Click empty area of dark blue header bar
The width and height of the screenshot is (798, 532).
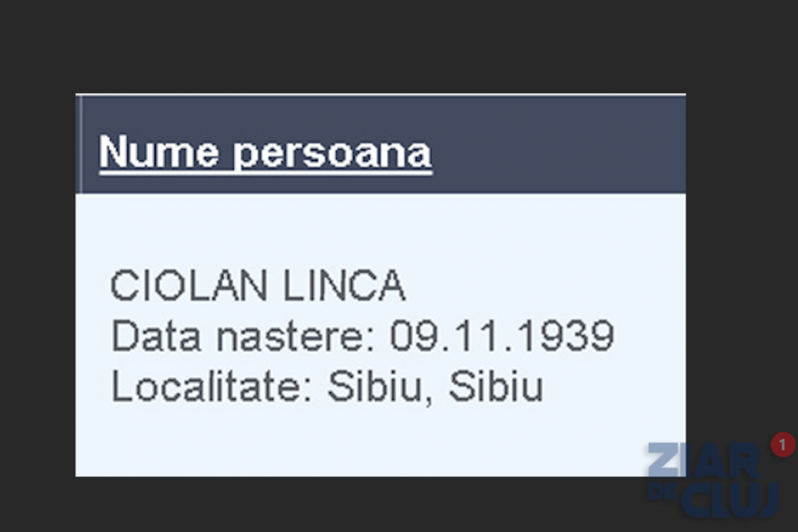559,145
